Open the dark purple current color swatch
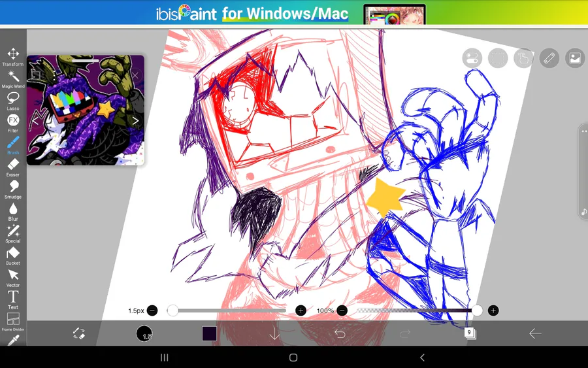This screenshot has width=588, height=368. click(x=209, y=333)
